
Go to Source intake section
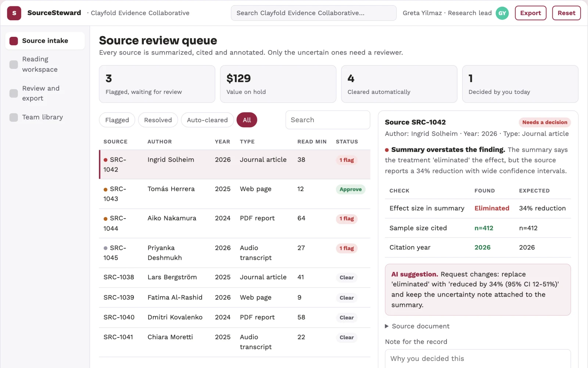45,41
